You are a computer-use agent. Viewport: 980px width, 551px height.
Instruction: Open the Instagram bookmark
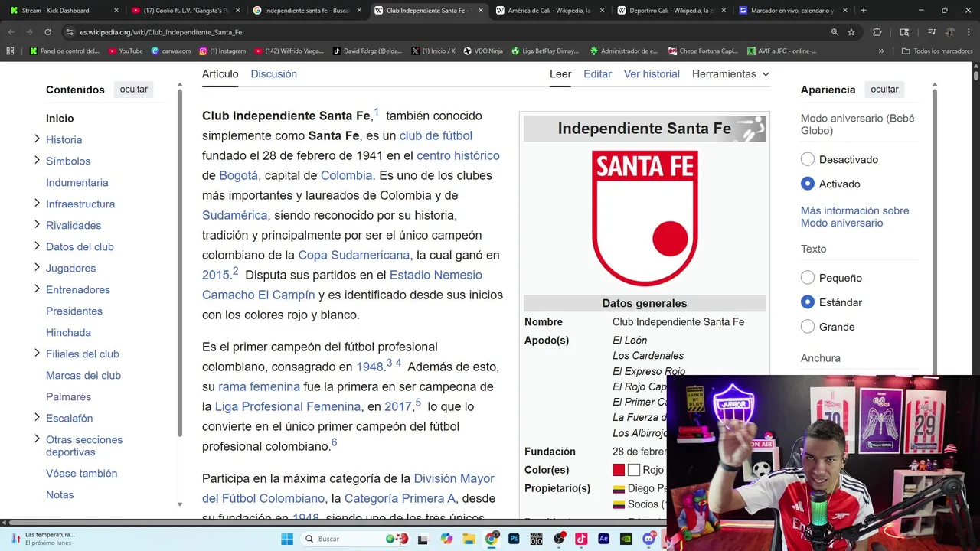pyautogui.click(x=222, y=51)
